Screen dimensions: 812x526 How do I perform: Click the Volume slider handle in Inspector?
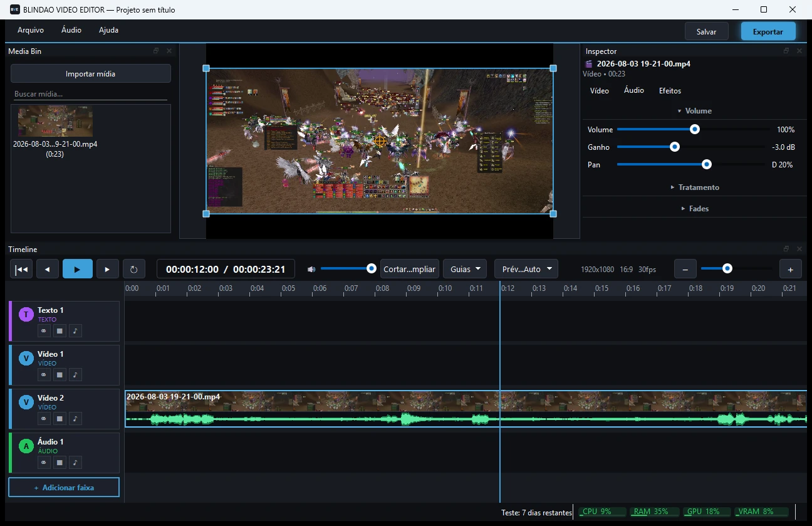(x=694, y=129)
